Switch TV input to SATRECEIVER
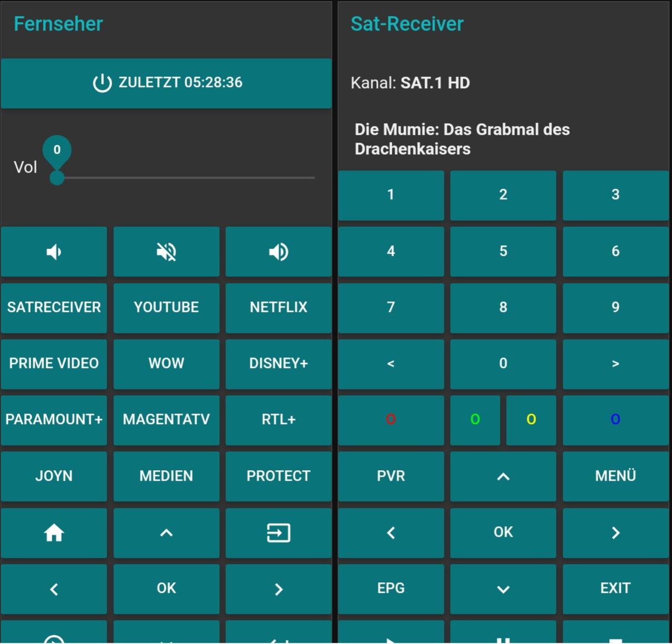The image size is (672, 644). click(x=54, y=308)
